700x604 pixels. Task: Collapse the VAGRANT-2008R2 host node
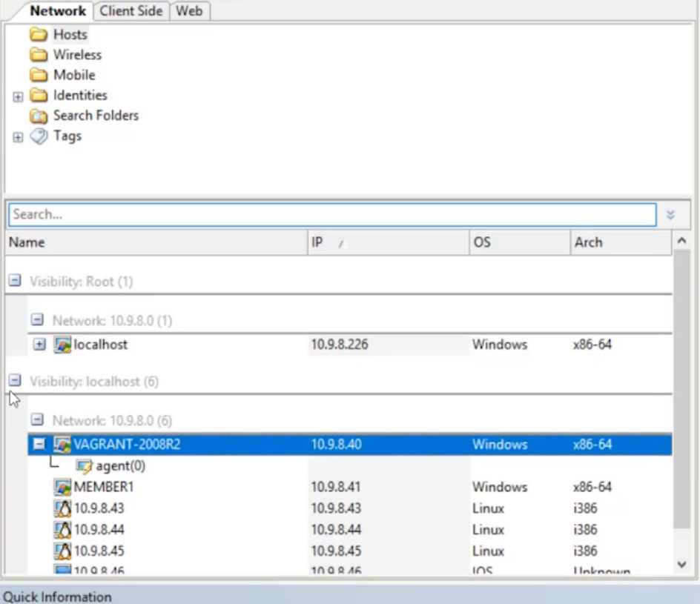40,445
